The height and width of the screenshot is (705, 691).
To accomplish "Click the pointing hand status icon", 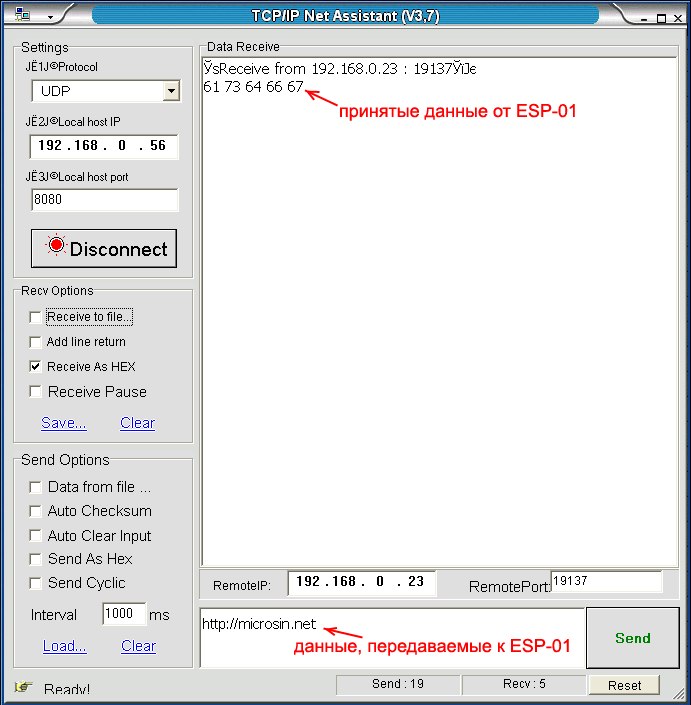I will point(23,687).
